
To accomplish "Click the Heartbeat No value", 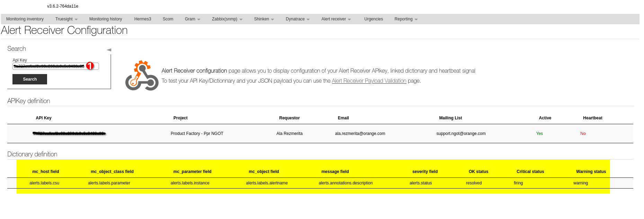I will point(583,134).
